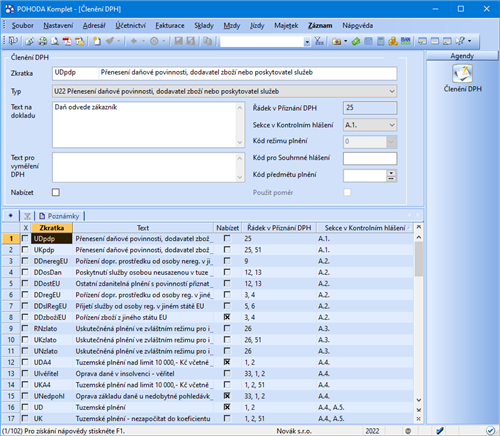
Task: Toggle the Nabízet checkbox in the form
Action: [x=56, y=192]
